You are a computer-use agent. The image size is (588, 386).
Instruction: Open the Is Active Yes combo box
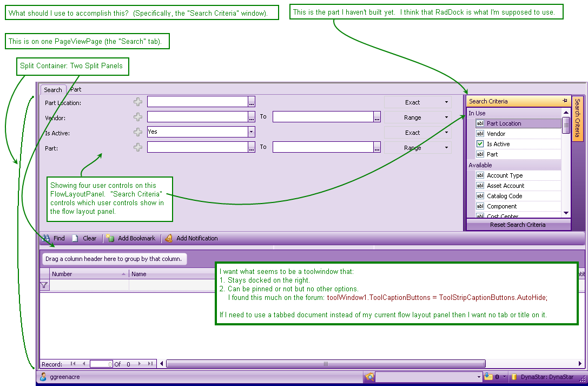(x=251, y=132)
